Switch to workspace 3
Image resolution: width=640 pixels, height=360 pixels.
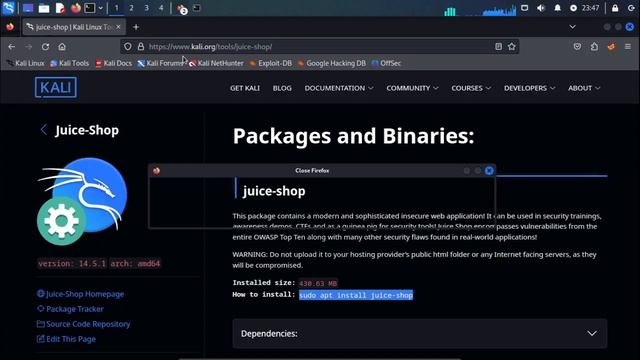coord(146,8)
